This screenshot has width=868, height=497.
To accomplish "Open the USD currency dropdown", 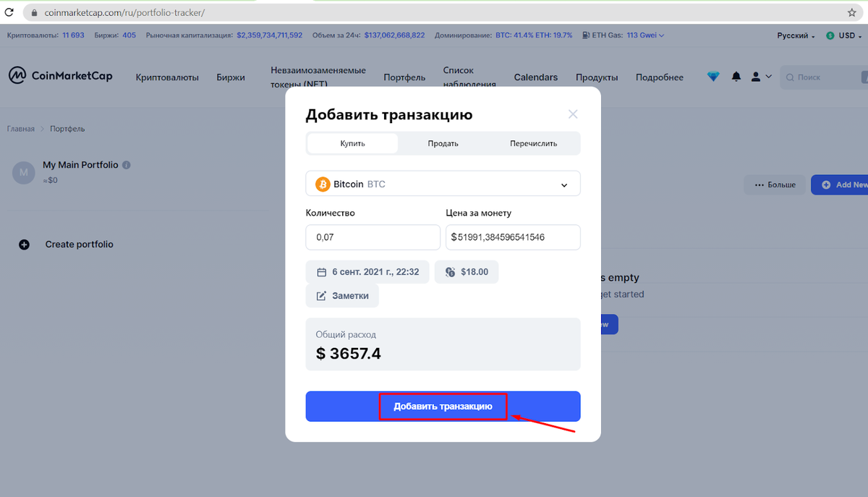I will point(845,35).
